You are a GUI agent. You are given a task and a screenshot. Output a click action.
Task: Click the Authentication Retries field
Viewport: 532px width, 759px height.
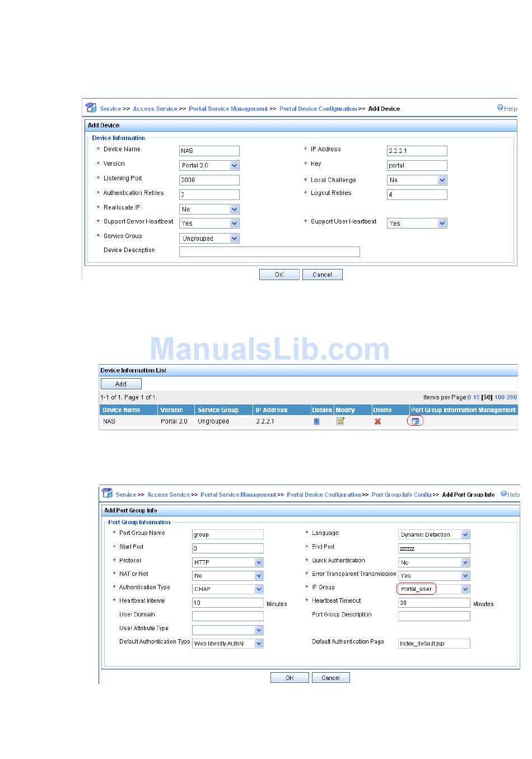tap(209, 194)
